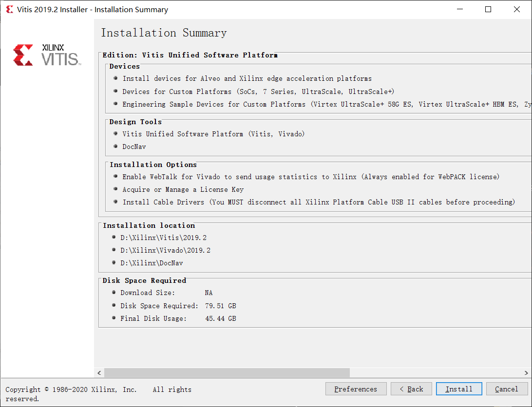Select path D:\Xilinx\DocNav
The image size is (532, 407).
click(152, 263)
